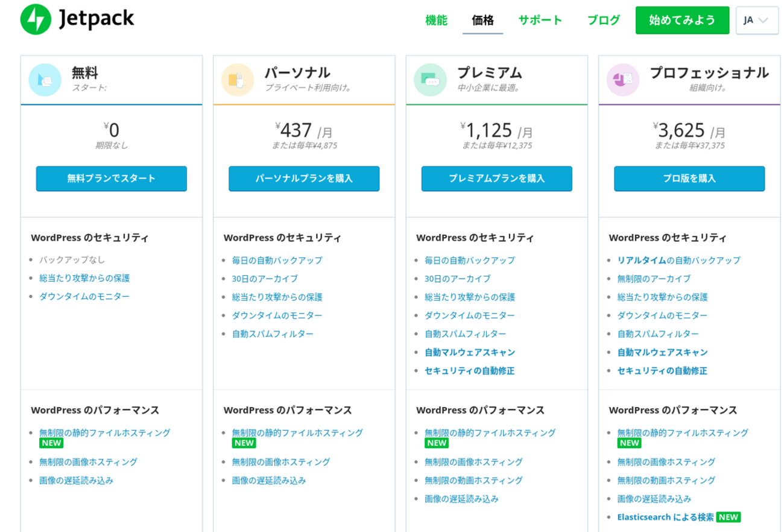Click または毎年¥4,875 text
784x532 pixels.
click(304, 145)
